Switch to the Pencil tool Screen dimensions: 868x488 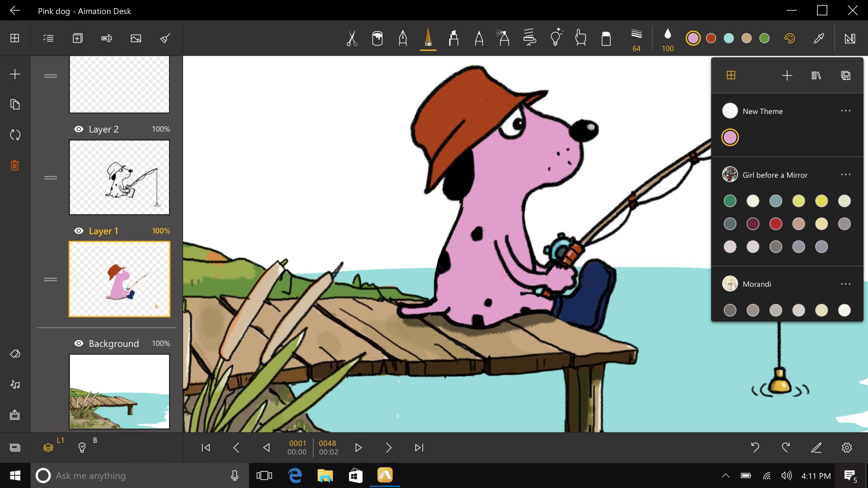point(479,38)
